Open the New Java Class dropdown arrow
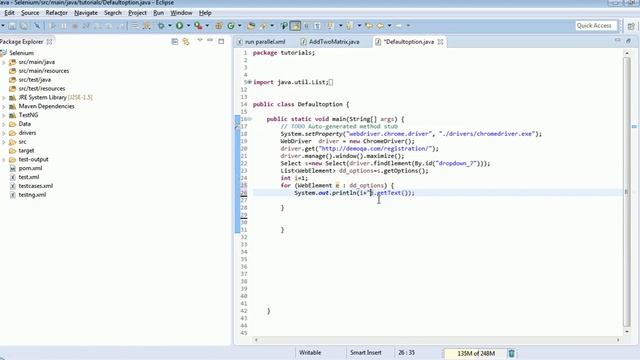The width and height of the screenshot is (640, 360). tap(240, 26)
